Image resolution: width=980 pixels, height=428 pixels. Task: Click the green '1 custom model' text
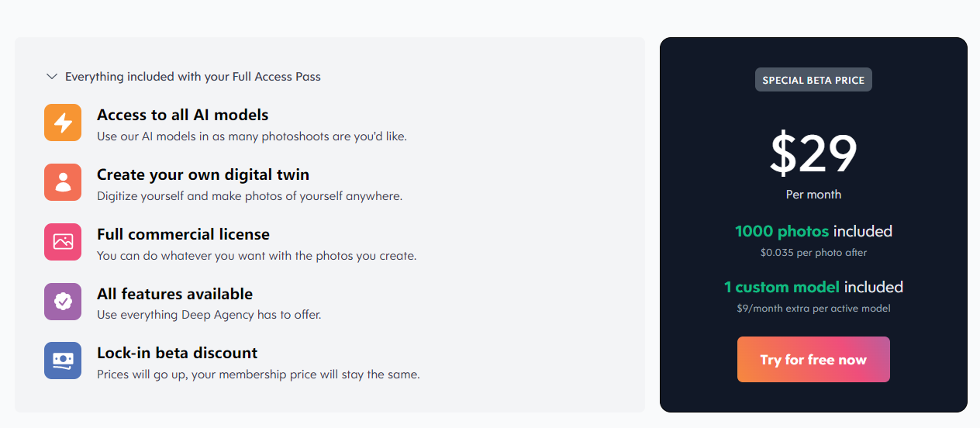[x=782, y=287]
